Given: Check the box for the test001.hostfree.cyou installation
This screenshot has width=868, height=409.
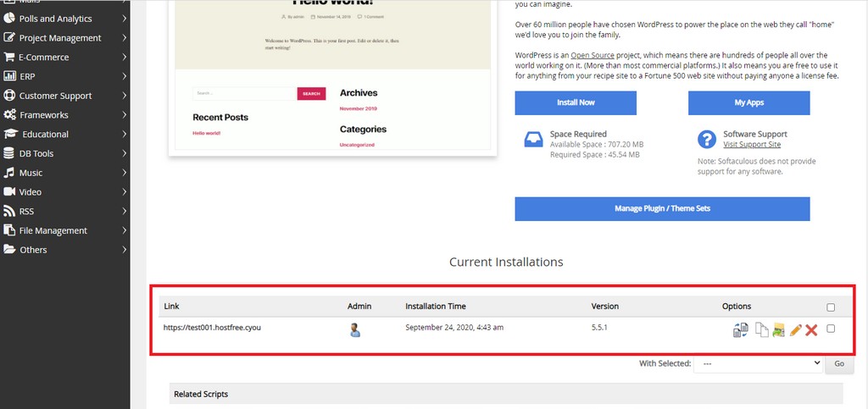Looking at the screenshot, I should 831,329.
